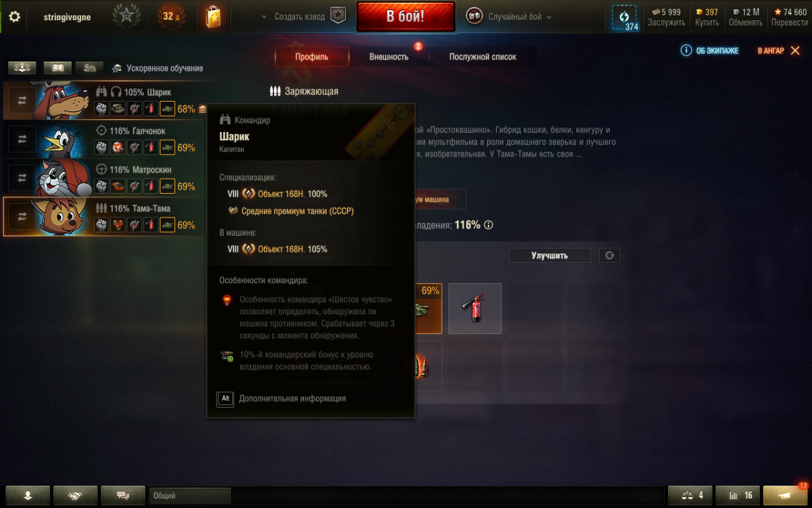
Task: Open the premium account 32-day badge
Action: pos(169,16)
